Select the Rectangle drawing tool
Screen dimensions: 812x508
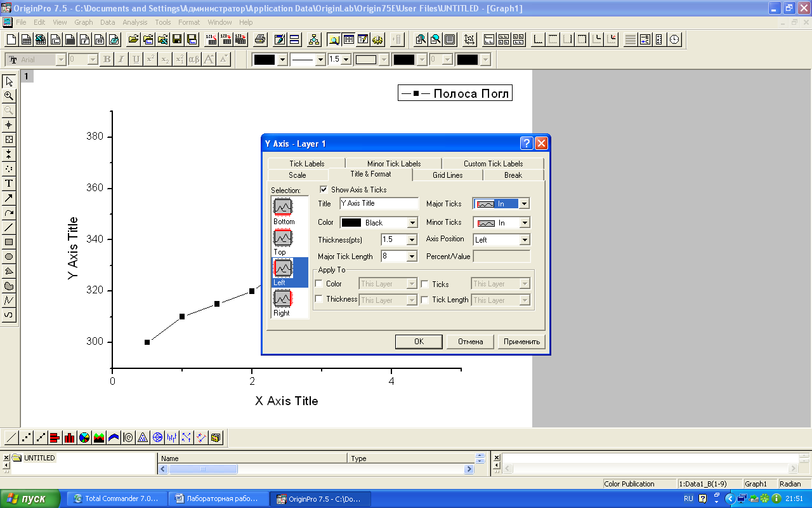coord(9,242)
